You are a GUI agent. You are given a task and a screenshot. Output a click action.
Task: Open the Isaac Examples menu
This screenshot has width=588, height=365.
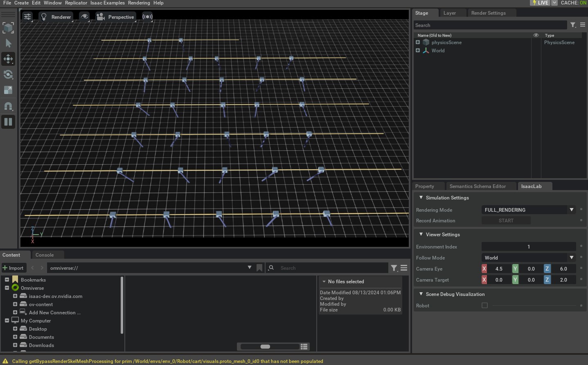(x=107, y=3)
